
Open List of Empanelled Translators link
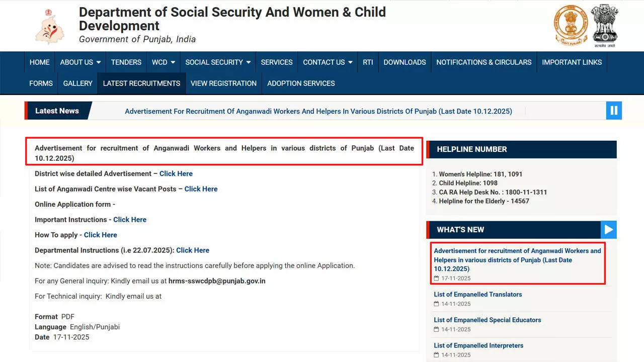pos(478,295)
